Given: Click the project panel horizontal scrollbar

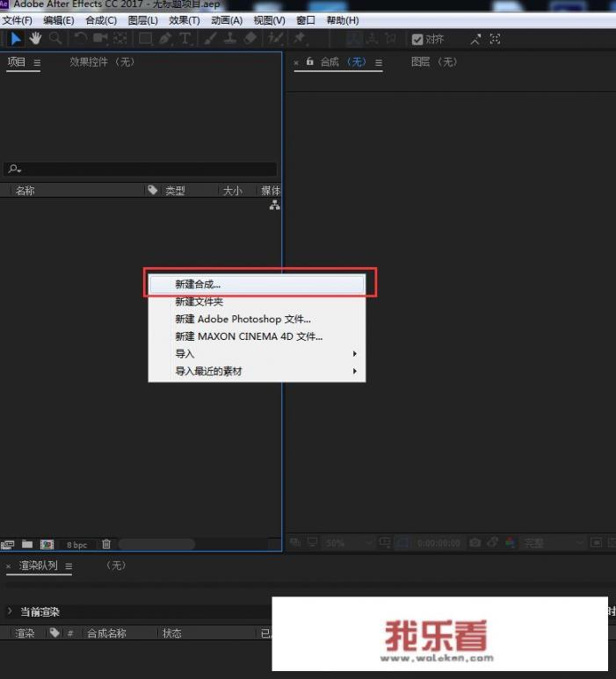Looking at the screenshot, I should click(156, 544).
